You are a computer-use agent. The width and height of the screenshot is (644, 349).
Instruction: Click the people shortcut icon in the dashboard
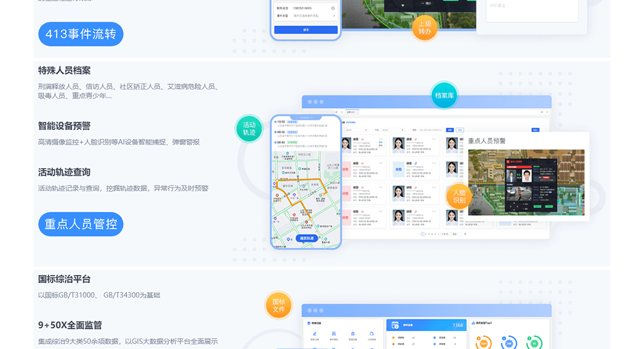334,334
